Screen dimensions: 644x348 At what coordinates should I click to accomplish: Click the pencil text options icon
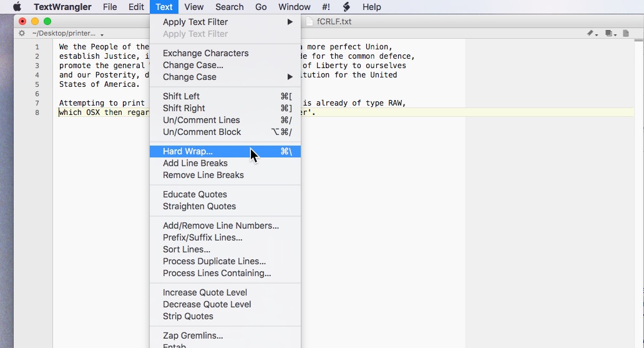click(592, 33)
